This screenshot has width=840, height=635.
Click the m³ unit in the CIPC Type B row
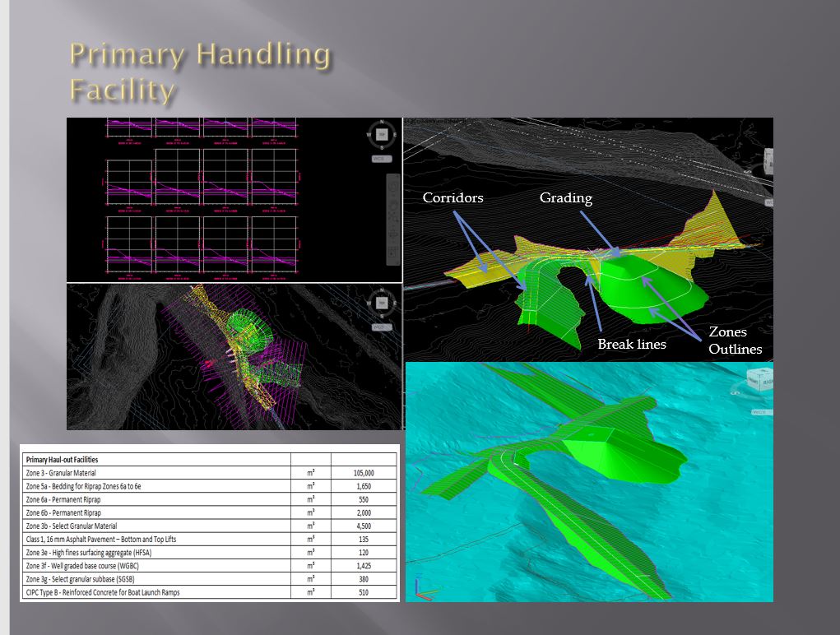coord(311,593)
